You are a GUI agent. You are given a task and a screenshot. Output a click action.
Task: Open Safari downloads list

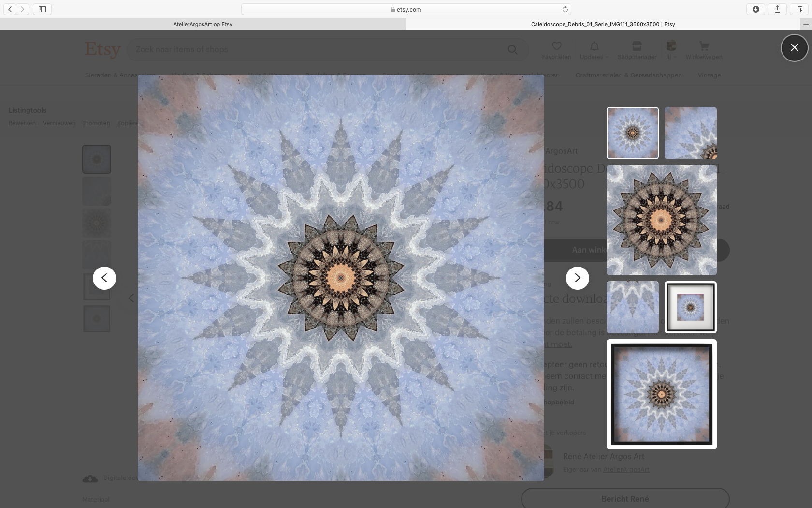tap(756, 9)
